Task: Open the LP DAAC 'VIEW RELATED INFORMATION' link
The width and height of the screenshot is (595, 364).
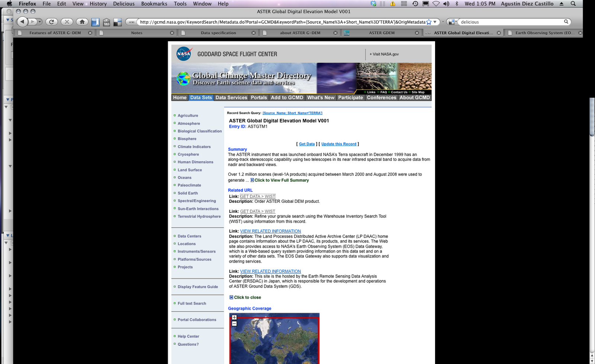Action: pyautogui.click(x=270, y=231)
